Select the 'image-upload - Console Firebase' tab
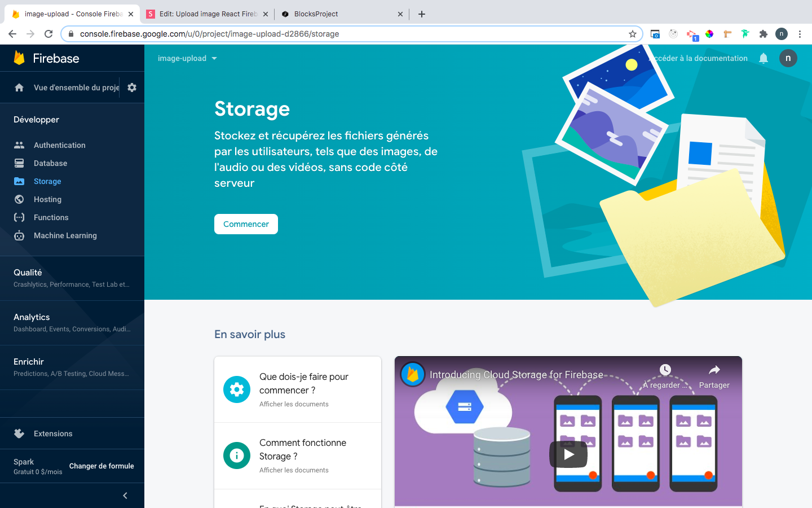Screen dimensions: 812x508 [x=72, y=14]
